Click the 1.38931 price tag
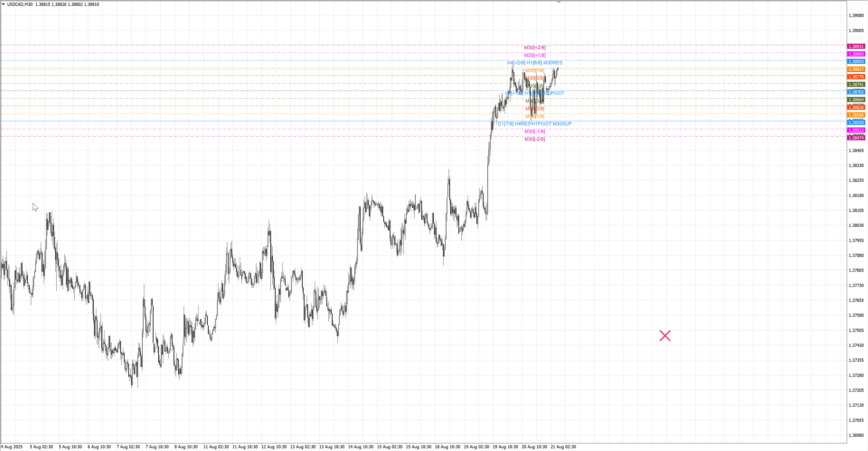The height and width of the screenshot is (451, 868). [856, 46]
